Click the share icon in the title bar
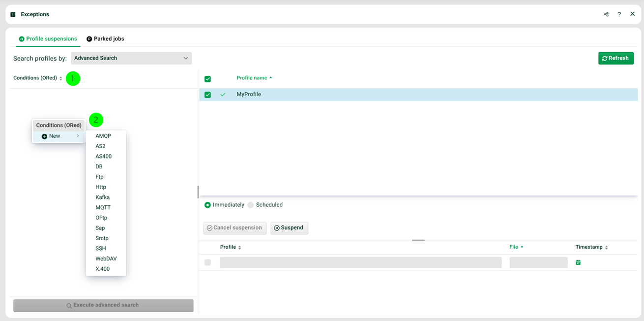This screenshot has height=321, width=644. tap(606, 14)
